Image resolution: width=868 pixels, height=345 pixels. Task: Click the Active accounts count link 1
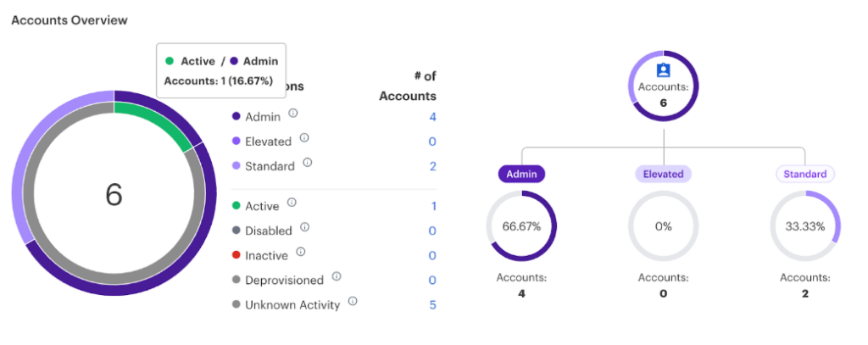433,206
